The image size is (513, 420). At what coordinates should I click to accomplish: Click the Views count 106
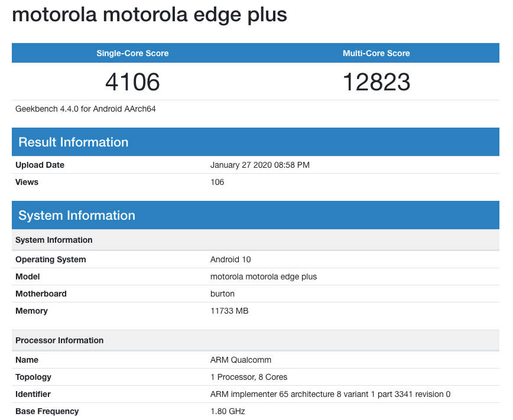click(x=217, y=182)
